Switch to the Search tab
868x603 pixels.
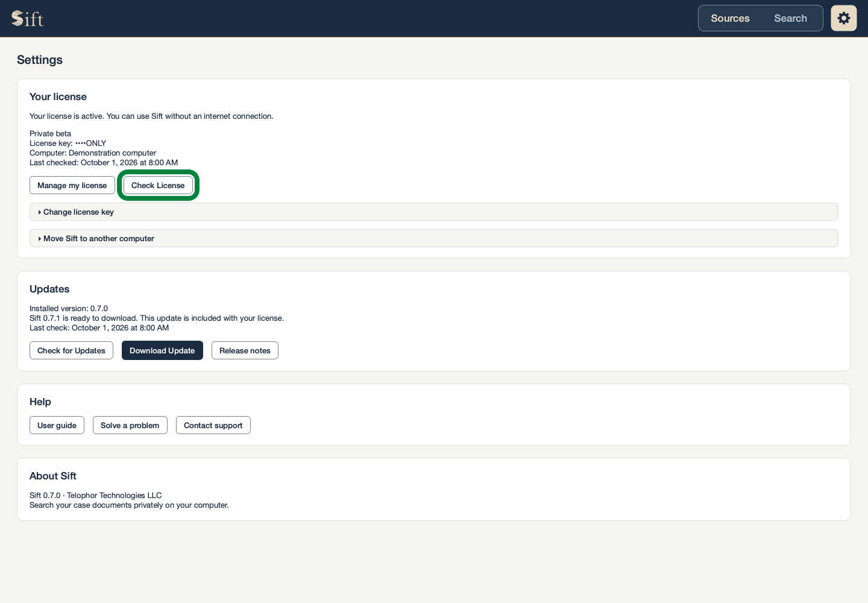790,18
